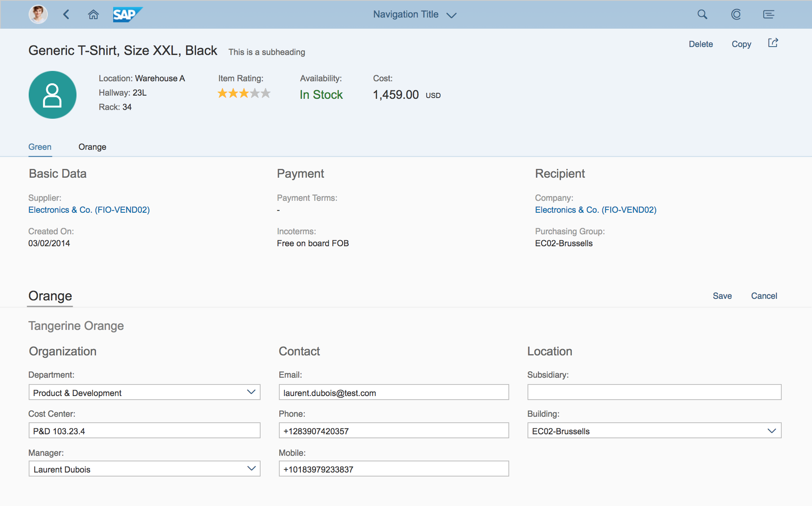This screenshot has width=812, height=506.
Task: Focus the Phone input field
Action: pos(394,431)
